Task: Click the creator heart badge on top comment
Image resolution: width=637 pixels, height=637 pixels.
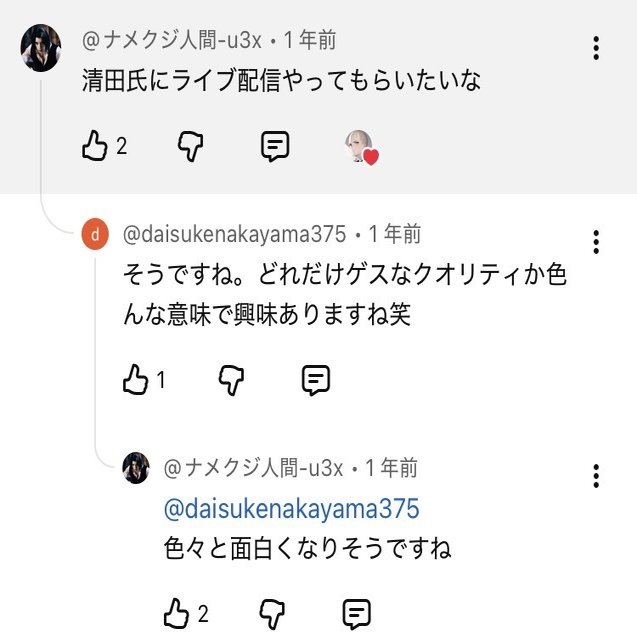Action: point(360,147)
